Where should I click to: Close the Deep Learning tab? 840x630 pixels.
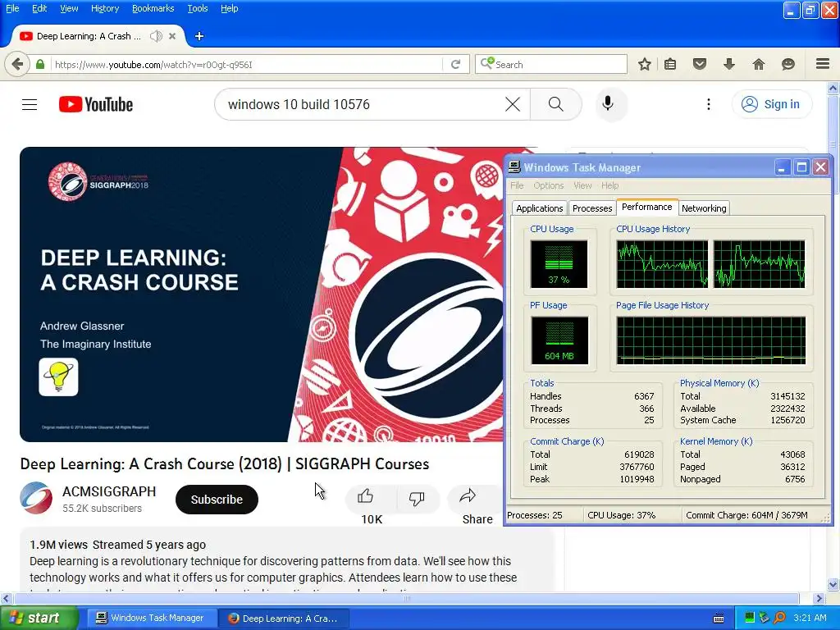tap(172, 36)
